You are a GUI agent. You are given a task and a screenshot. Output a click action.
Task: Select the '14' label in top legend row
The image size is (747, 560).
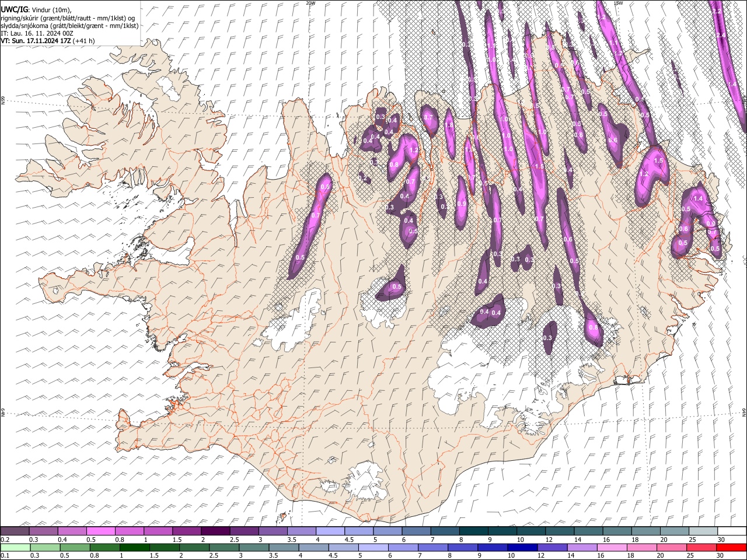(578, 540)
